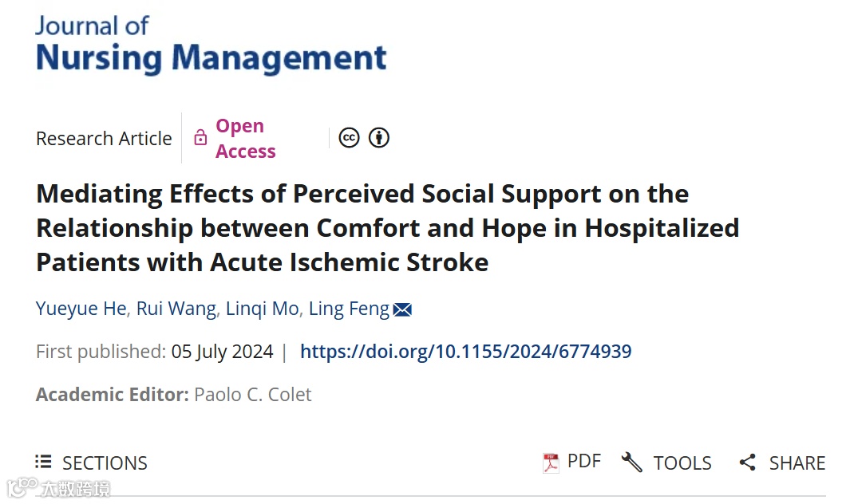Open the TOOLS menu

(x=682, y=463)
